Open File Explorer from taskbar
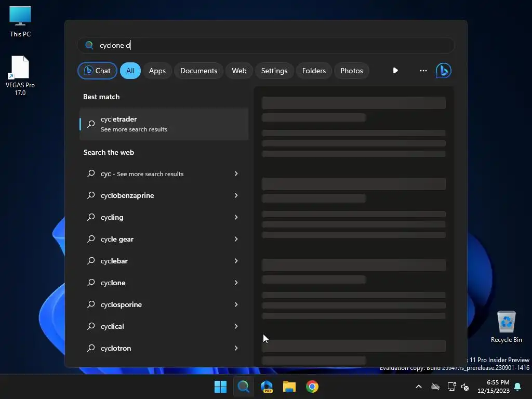The width and height of the screenshot is (532, 399). point(289,387)
